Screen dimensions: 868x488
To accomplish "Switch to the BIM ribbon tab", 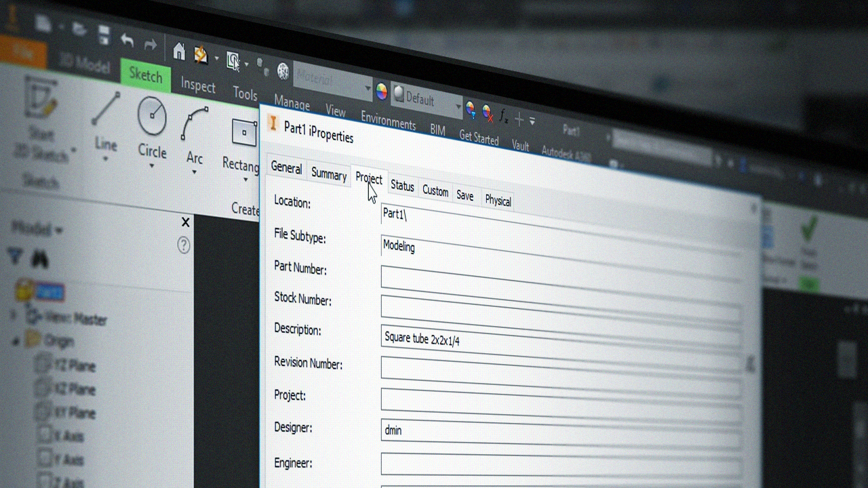I will (437, 129).
